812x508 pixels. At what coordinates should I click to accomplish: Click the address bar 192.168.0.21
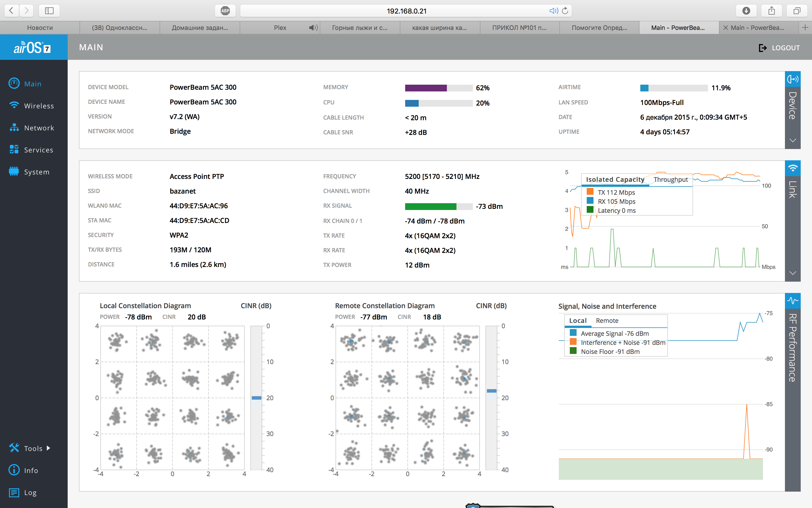[x=406, y=11]
